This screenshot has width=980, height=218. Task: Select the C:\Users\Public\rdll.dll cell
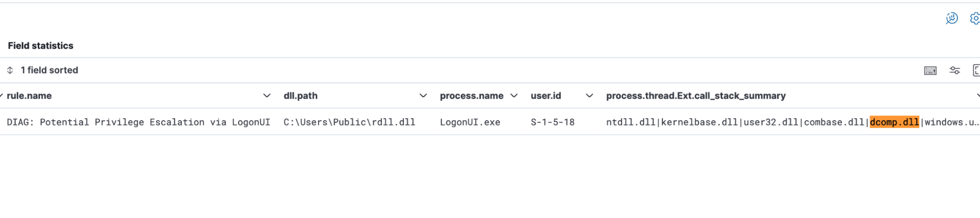pos(349,122)
